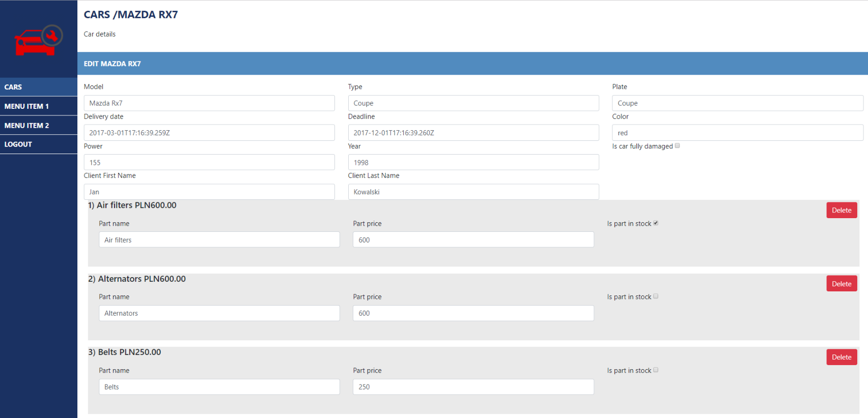Click the Alternators part name field

pyautogui.click(x=219, y=313)
